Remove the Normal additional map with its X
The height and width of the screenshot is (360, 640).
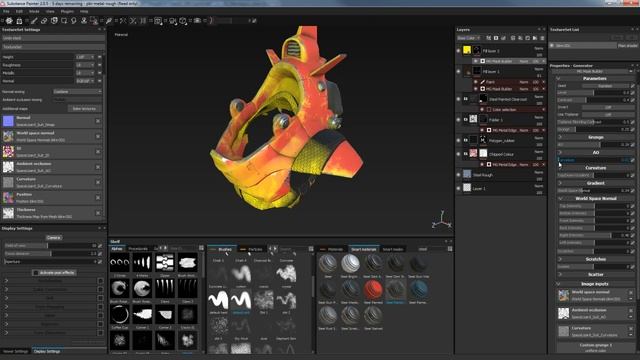[x=98, y=121]
